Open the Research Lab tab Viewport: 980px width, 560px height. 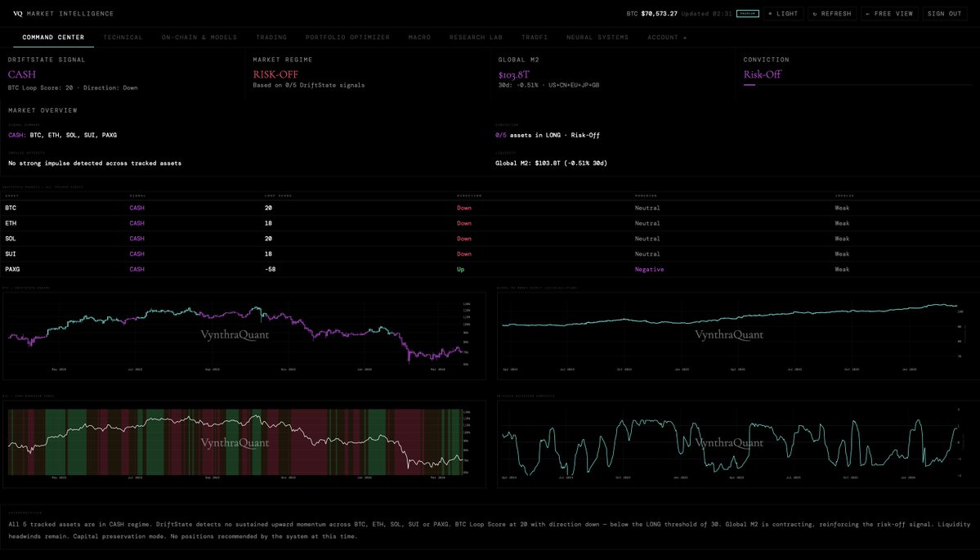pyautogui.click(x=476, y=38)
